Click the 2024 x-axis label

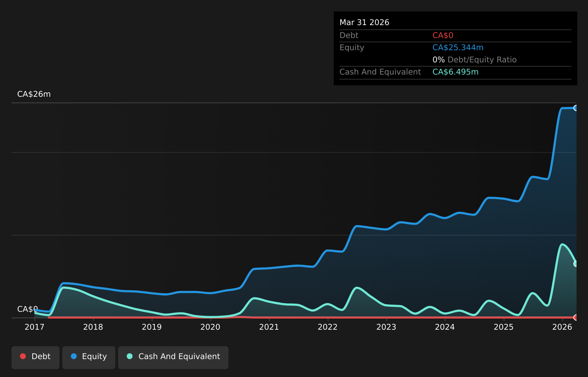[x=445, y=327]
